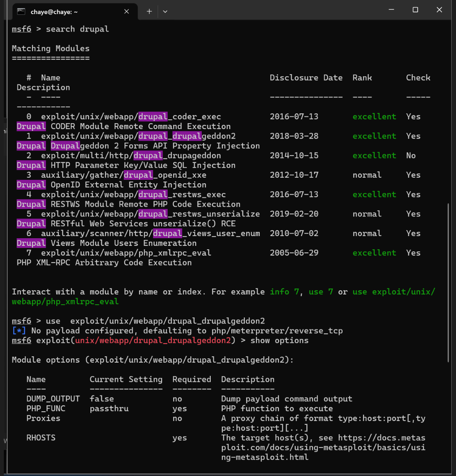This screenshot has height=476, width=456.
Task: Minimize the terminal window
Action: tap(391, 10)
